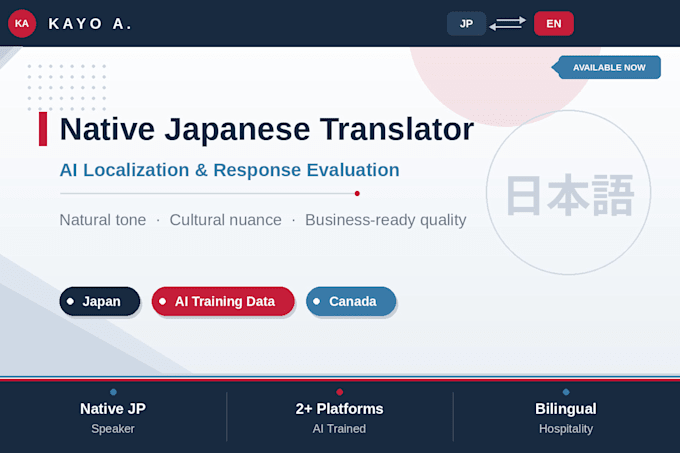Click the Native JP stat heading
This screenshot has height=453, width=680.
[x=113, y=409]
